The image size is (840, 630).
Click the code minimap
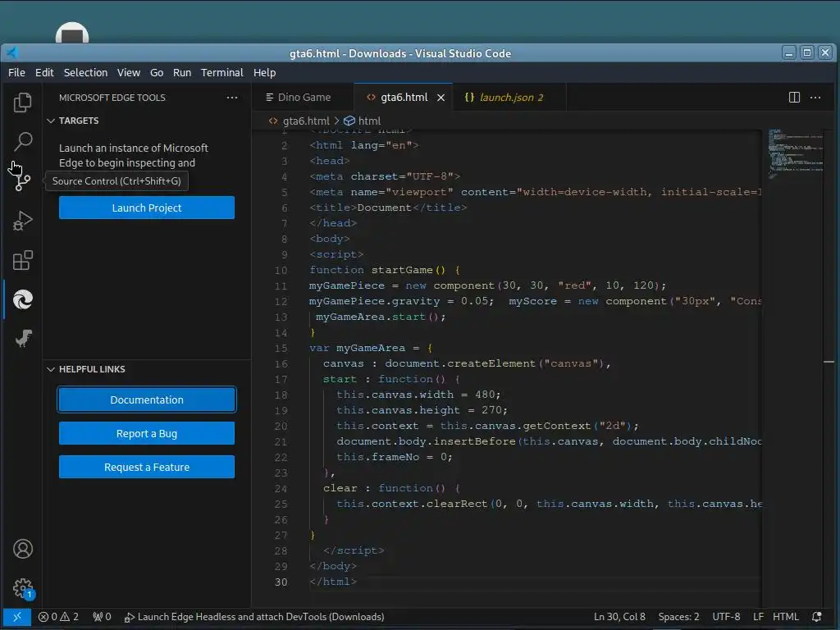coord(794,155)
